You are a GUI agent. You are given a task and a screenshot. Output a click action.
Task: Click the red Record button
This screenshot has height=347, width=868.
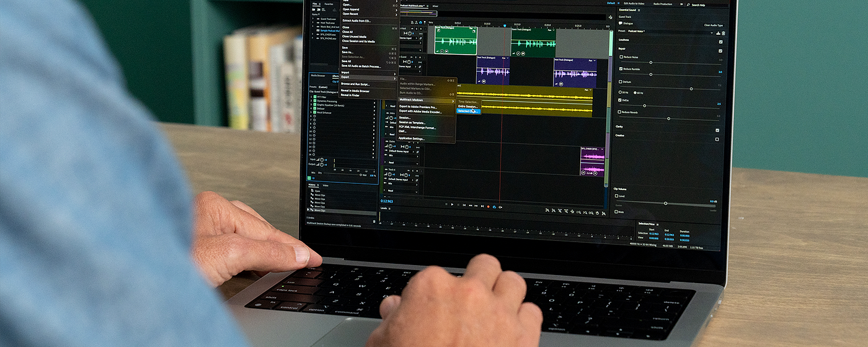tap(488, 206)
